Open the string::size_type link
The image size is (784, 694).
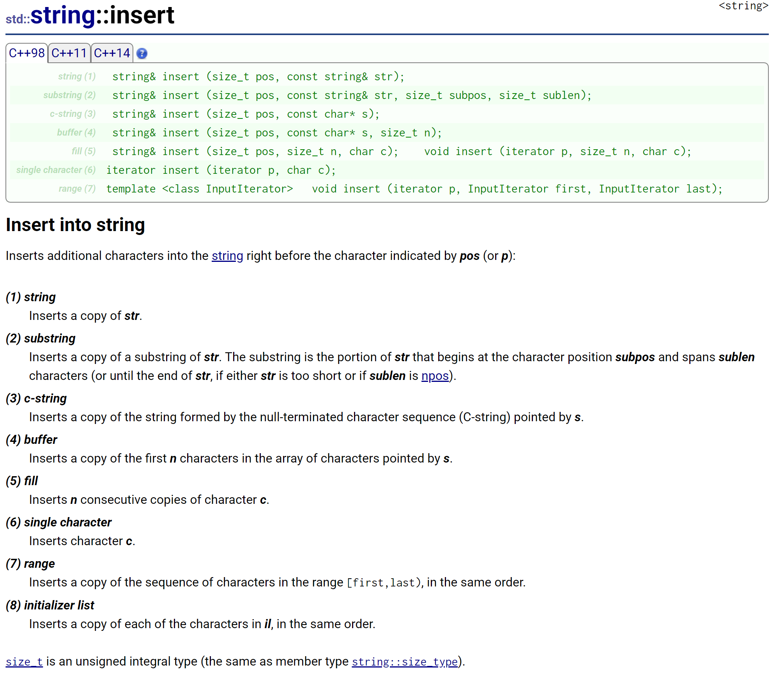coord(404,662)
